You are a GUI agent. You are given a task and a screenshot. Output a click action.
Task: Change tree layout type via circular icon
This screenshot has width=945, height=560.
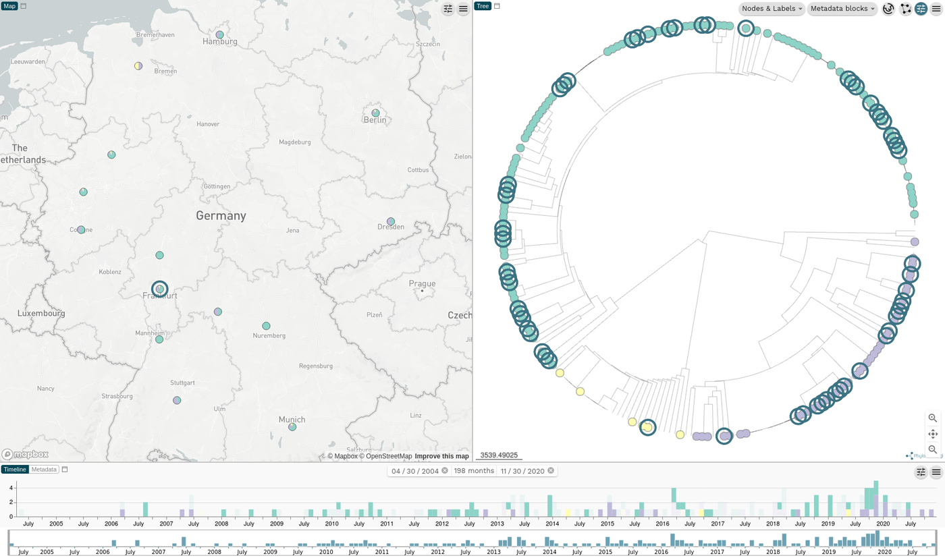pos(888,9)
